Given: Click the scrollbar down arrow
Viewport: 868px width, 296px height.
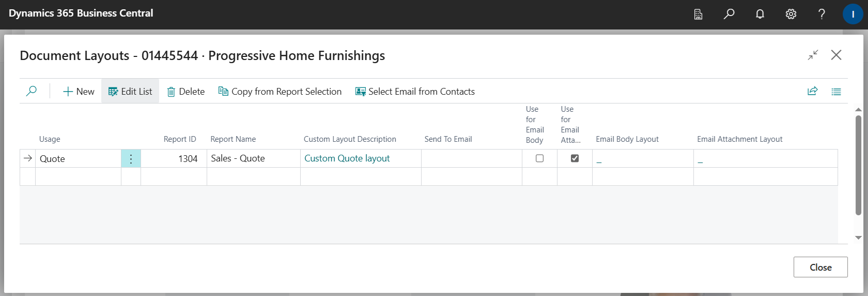Looking at the screenshot, I should (x=858, y=238).
